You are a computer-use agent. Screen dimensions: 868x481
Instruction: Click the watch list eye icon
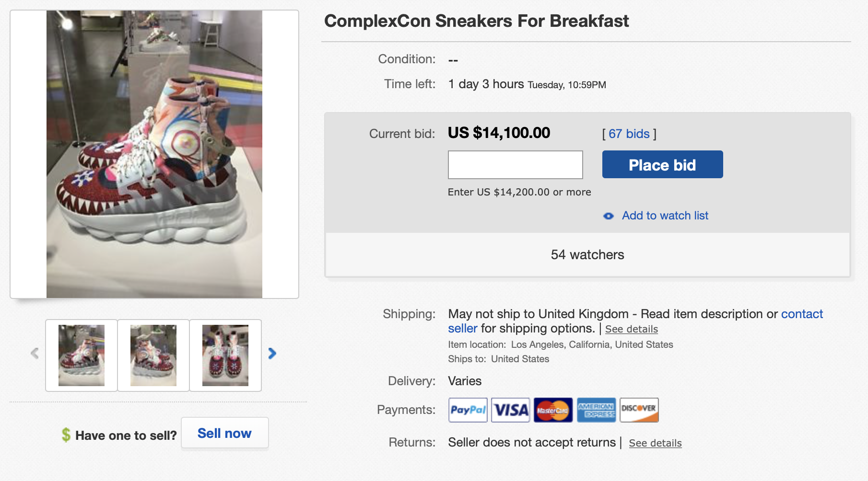[x=609, y=216]
